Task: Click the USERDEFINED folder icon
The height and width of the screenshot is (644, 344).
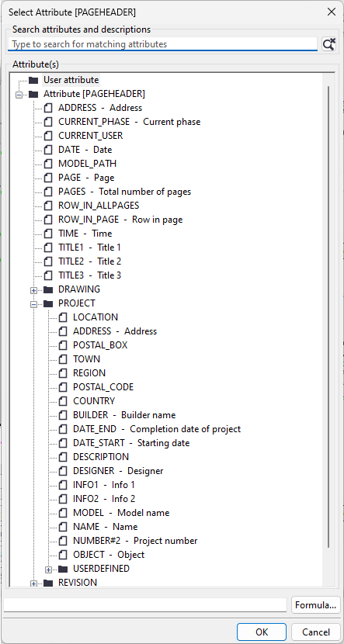Action: click(63, 569)
